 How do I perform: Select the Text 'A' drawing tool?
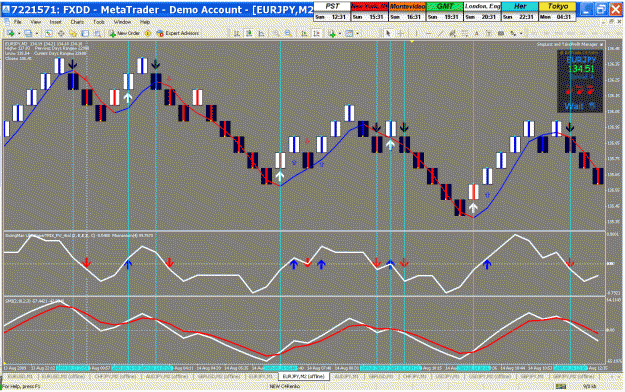click(477, 33)
